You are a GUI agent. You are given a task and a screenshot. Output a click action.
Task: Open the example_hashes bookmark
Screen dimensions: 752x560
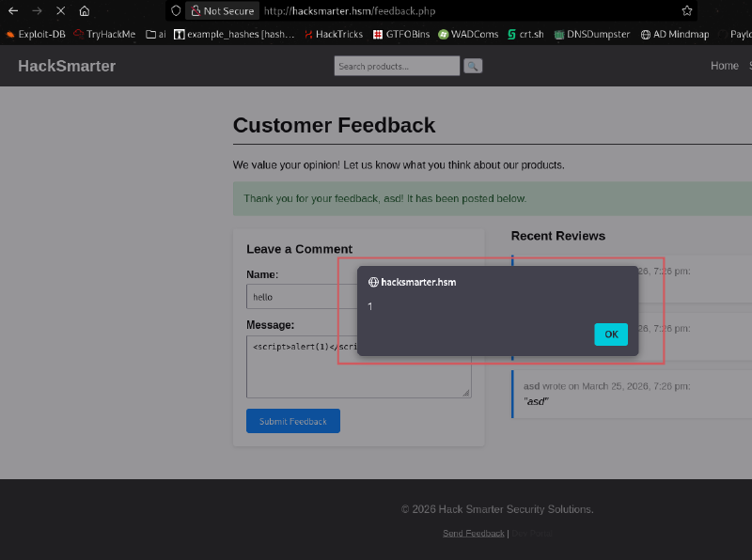234,34
